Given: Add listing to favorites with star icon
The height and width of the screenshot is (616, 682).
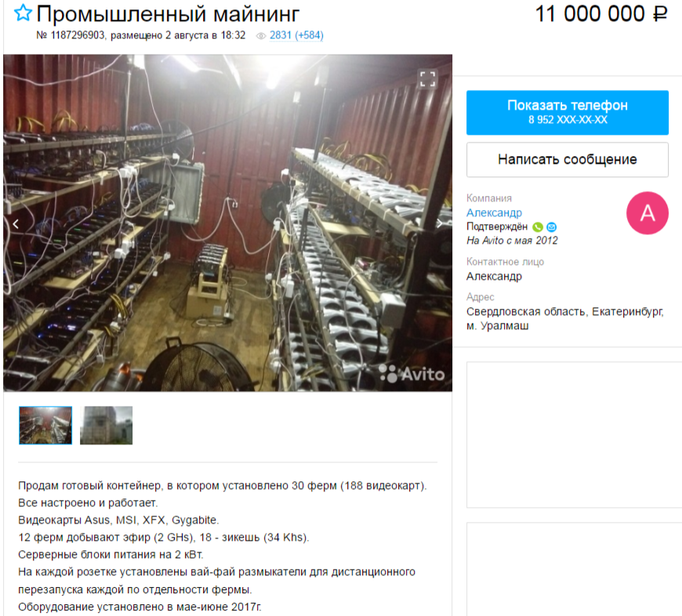Looking at the screenshot, I should 23,13.
